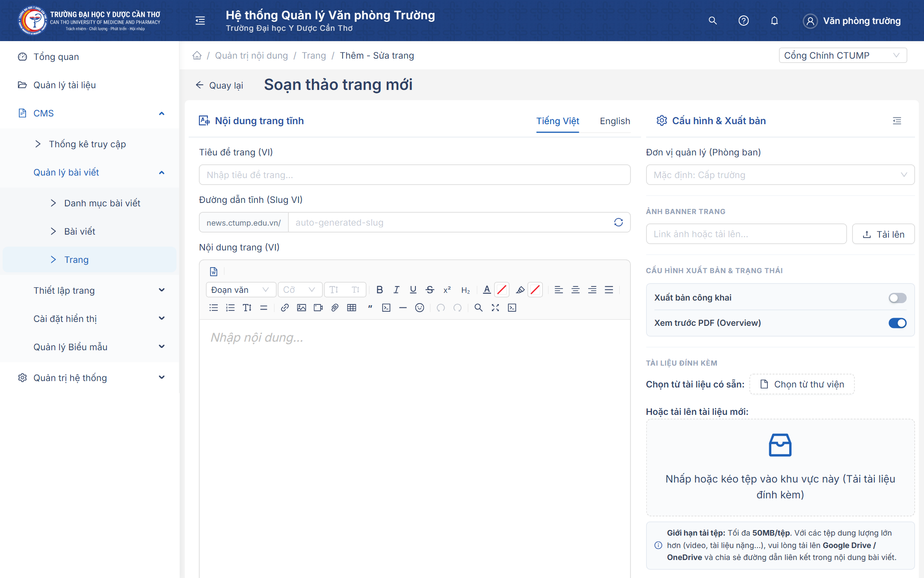Pick the highlight background color swatch

click(x=535, y=290)
